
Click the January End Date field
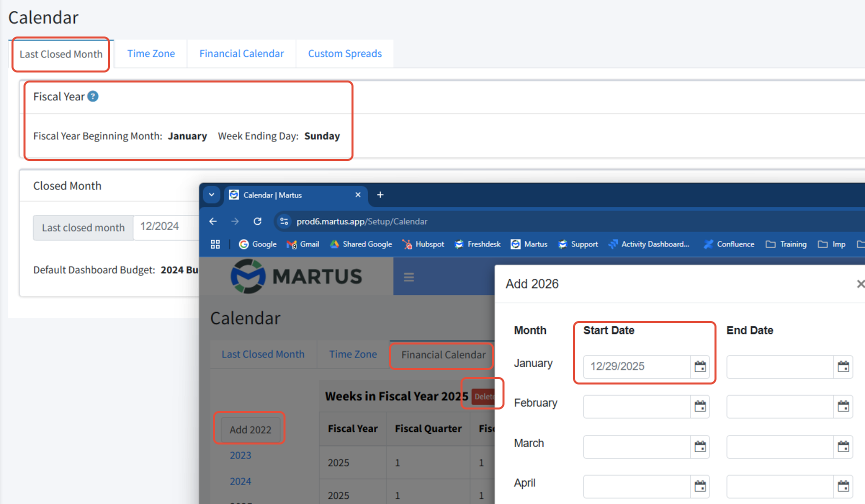[780, 366]
